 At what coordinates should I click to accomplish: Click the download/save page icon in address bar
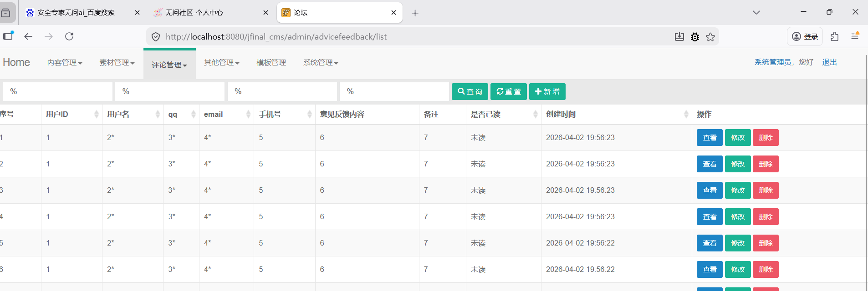[679, 37]
